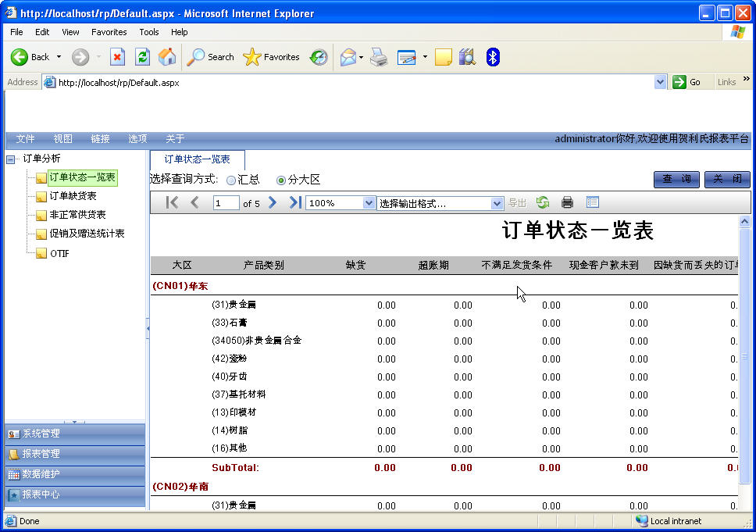Open the 视图 application menu
The image size is (756, 532).
click(x=62, y=139)
